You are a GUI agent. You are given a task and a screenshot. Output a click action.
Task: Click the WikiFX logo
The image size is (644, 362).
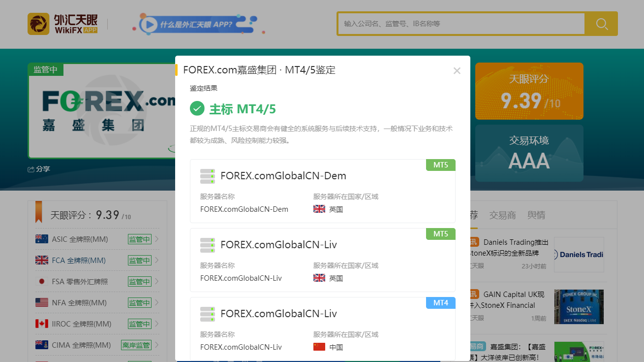click(x=62, y=24)
